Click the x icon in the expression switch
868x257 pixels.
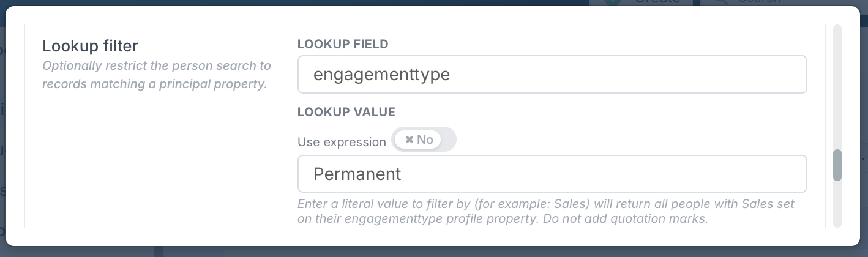point(409,140)
